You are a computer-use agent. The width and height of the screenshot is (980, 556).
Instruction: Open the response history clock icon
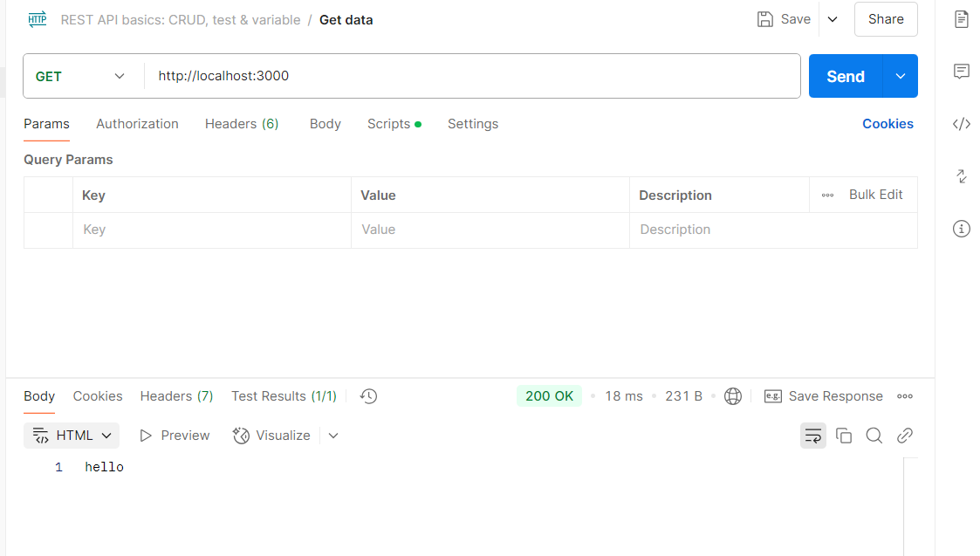click(369, 396)
